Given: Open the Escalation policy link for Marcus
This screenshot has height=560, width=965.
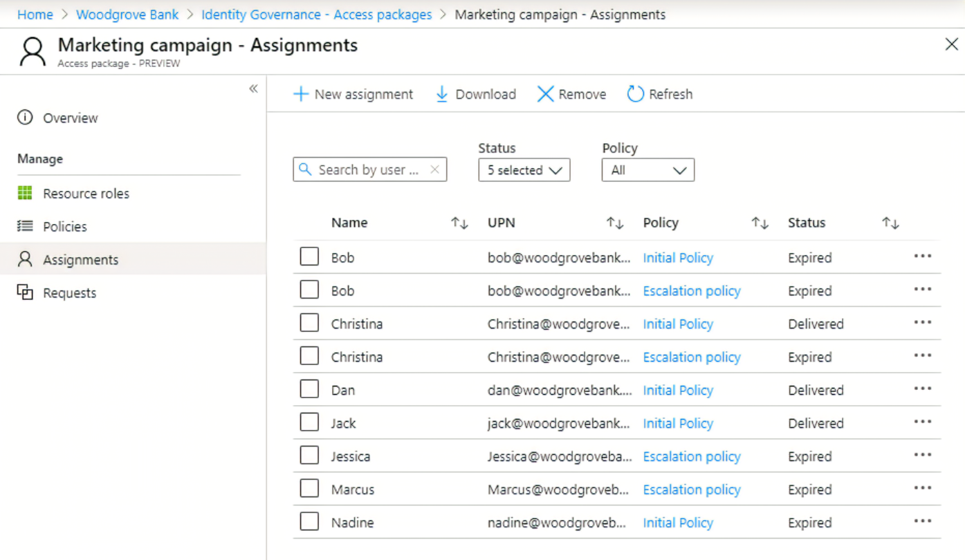Looking at the screenshot, I should coord(691,489).
